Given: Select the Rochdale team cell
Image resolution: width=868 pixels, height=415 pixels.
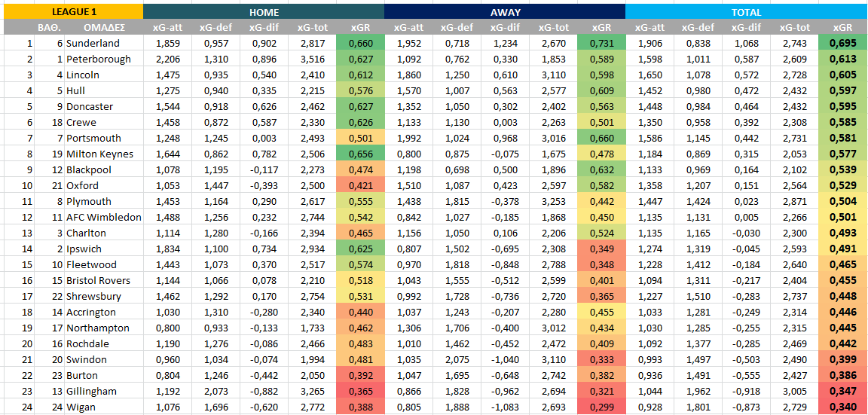Looking at the screenshot, I should (x=104, y=343).
